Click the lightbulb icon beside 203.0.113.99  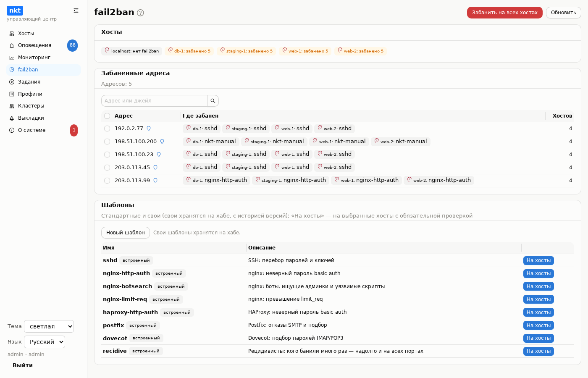[x=155, y=181]
